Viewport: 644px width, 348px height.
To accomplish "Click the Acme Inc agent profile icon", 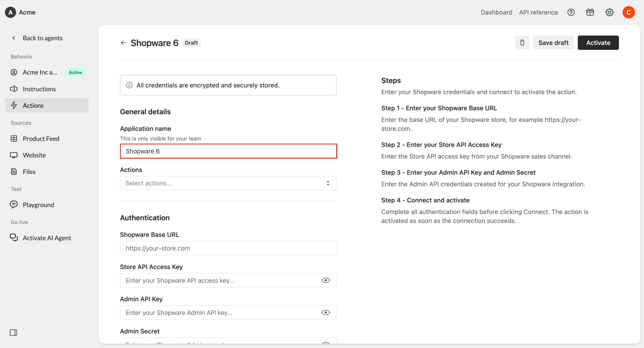I will [x=14, y=72].
